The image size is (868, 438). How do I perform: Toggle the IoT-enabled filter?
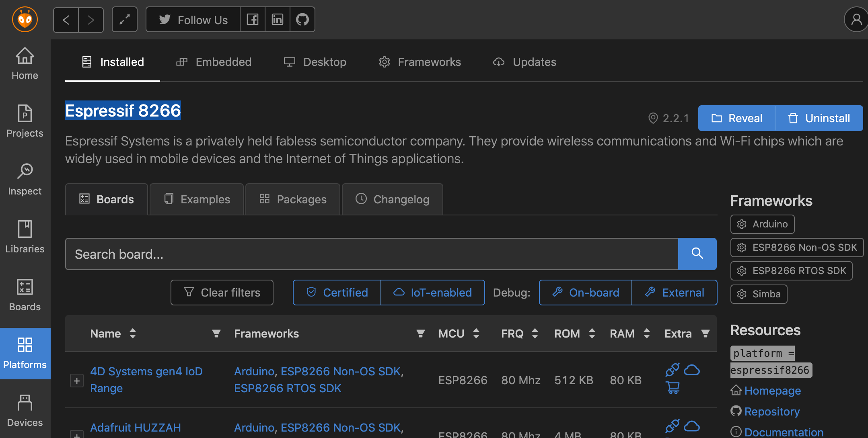(x=433, y=293)
